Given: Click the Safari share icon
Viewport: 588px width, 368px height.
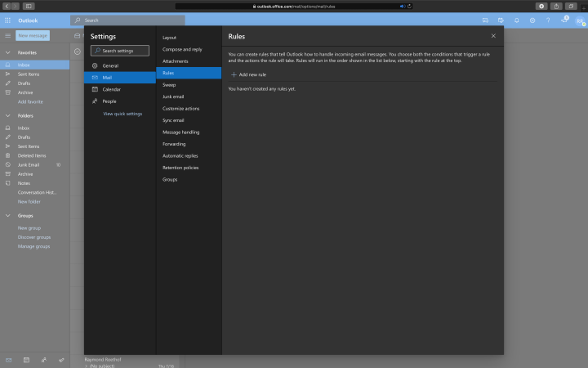Looking at the screenshot, I should pos(557,6).
